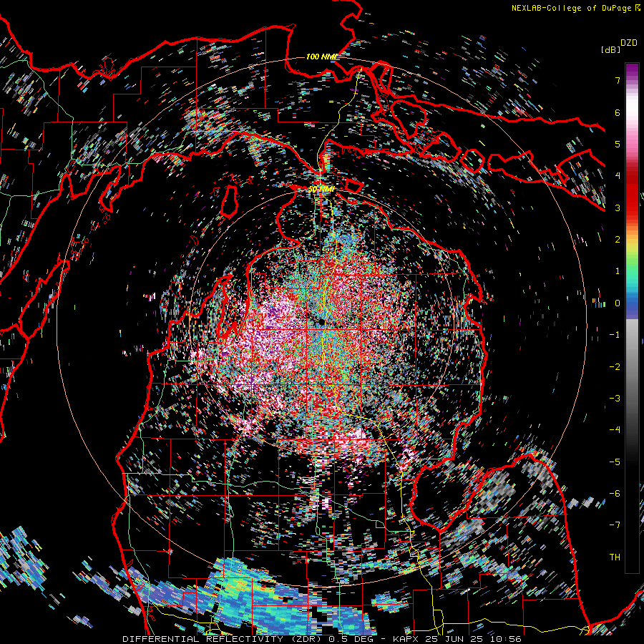This screenshot has height=644, width=644.
Task: Click the "0" value on color scale
Action: pyautogui.click(x=618, y=303)
